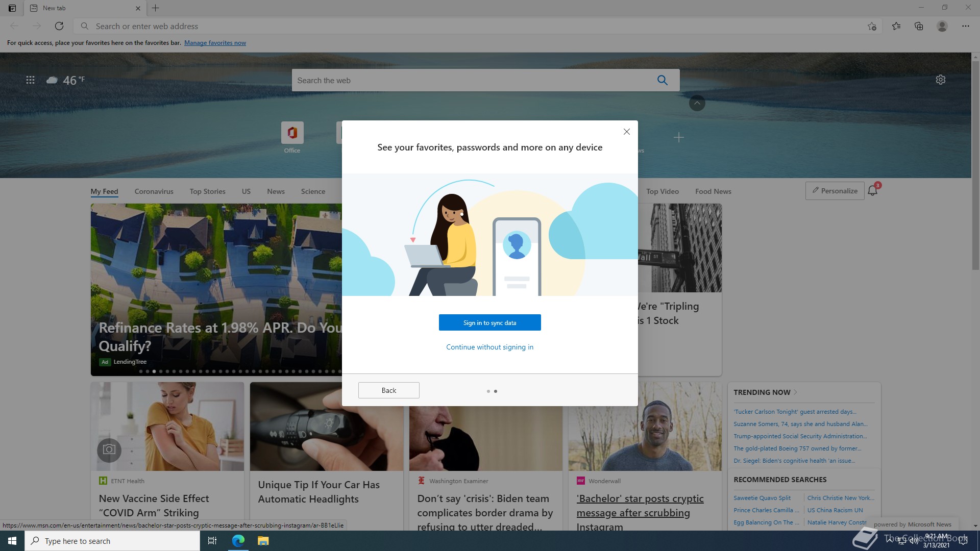Click the taskbar search box
The height and width of the screenshot is (551, 980).
(x=112, y=541)
